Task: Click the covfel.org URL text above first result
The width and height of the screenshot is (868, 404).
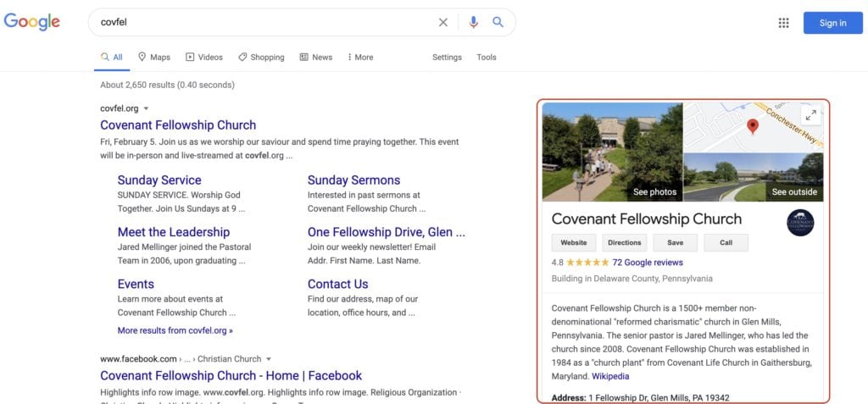Action: [x=119, y=108]
